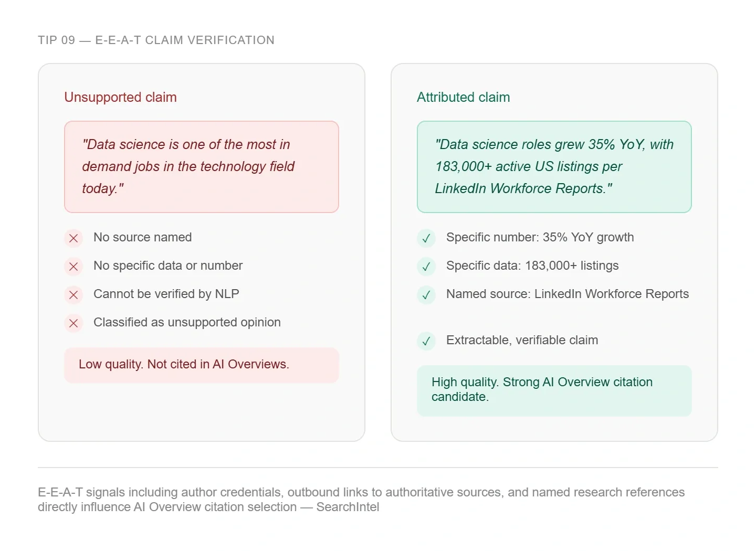756x551 pixels.
Task: Click the X icon beside "No source named"
Action: (73, 238)
